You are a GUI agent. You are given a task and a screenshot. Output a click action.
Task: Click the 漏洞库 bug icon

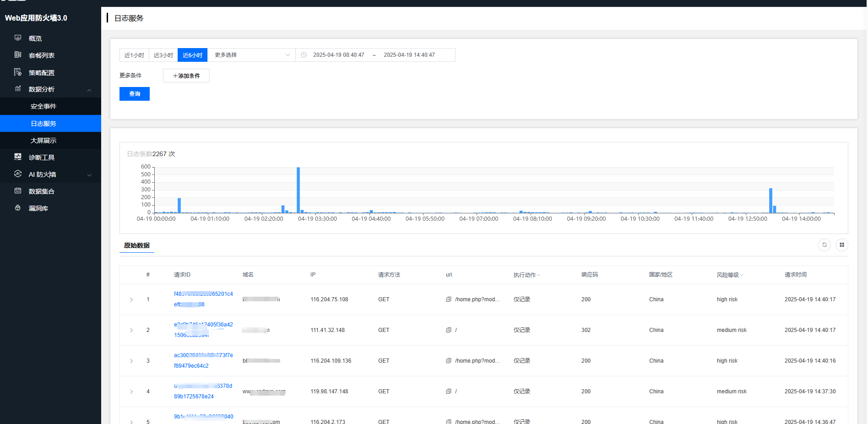18,207
